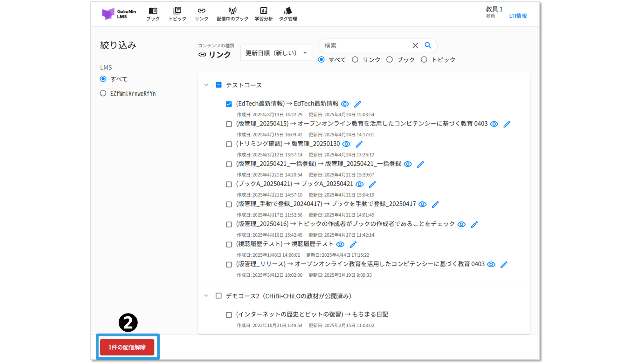636x364 pixels.
Task: Collapse the テストコース group
Action: pyautogui.click(x=206, y=85)
